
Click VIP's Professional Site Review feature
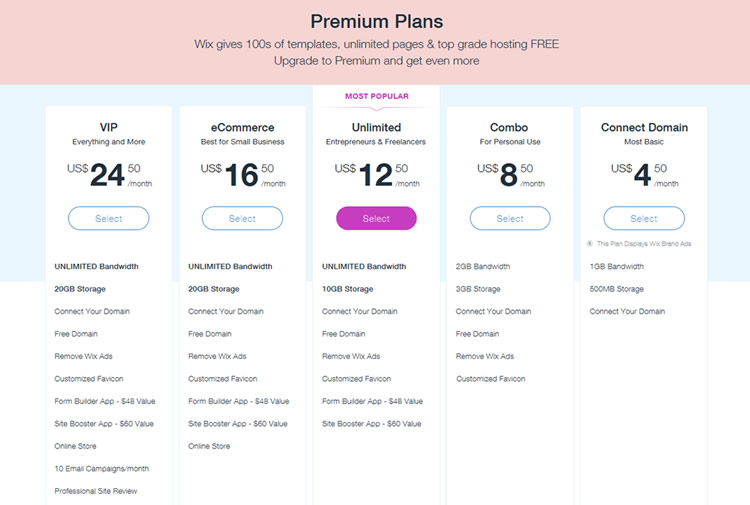96,491
